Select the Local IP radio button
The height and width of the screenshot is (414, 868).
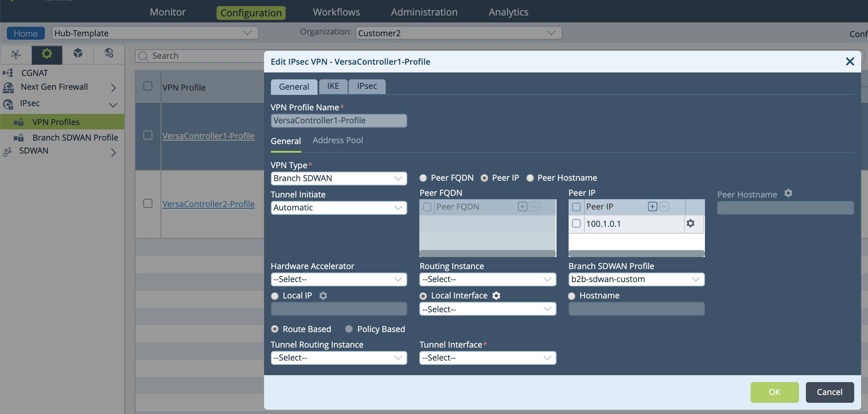[x=275, y=296]
